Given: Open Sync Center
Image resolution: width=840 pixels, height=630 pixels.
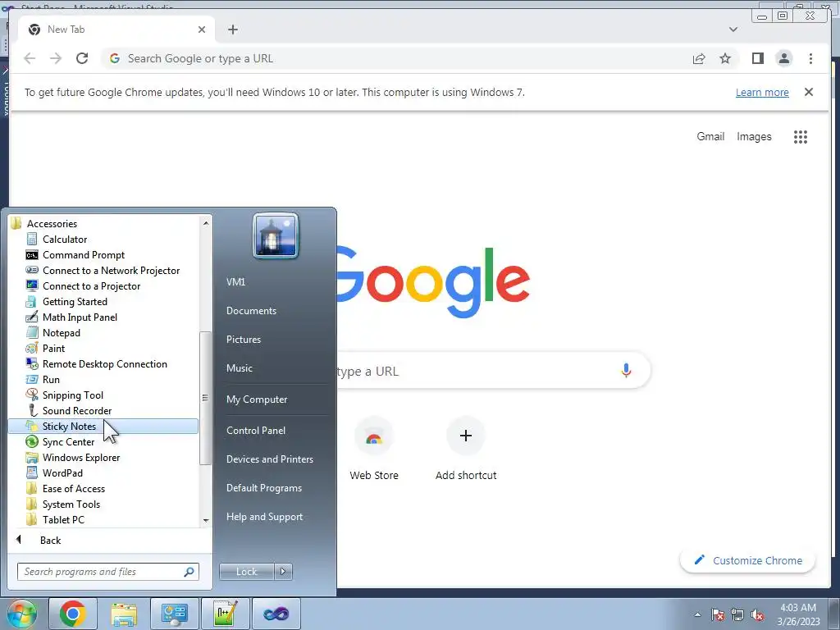Looking at the screenshot, I should [68, 442].
